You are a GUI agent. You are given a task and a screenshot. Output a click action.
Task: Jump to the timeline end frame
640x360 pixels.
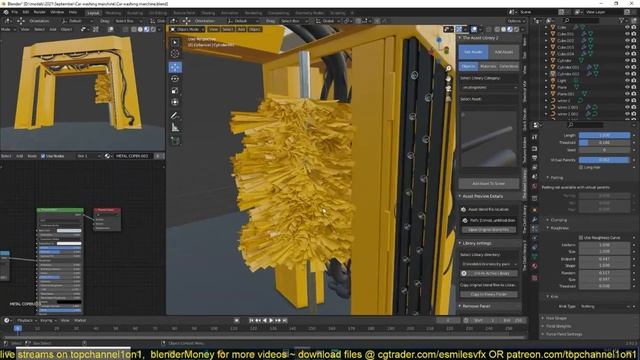coord(285,320)
